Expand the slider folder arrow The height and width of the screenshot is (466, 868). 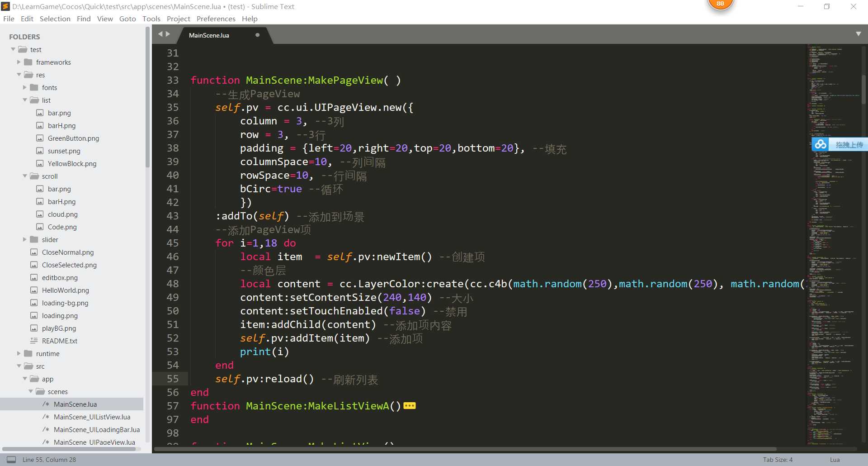(25, 239)
